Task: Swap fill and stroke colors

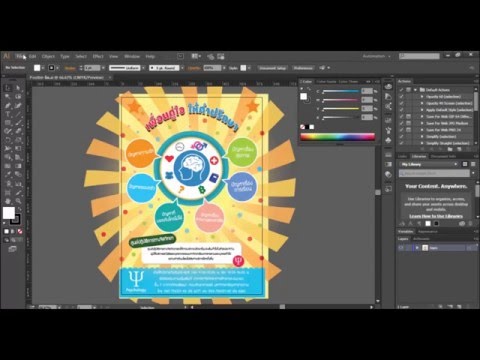Action: click(19, 209)
